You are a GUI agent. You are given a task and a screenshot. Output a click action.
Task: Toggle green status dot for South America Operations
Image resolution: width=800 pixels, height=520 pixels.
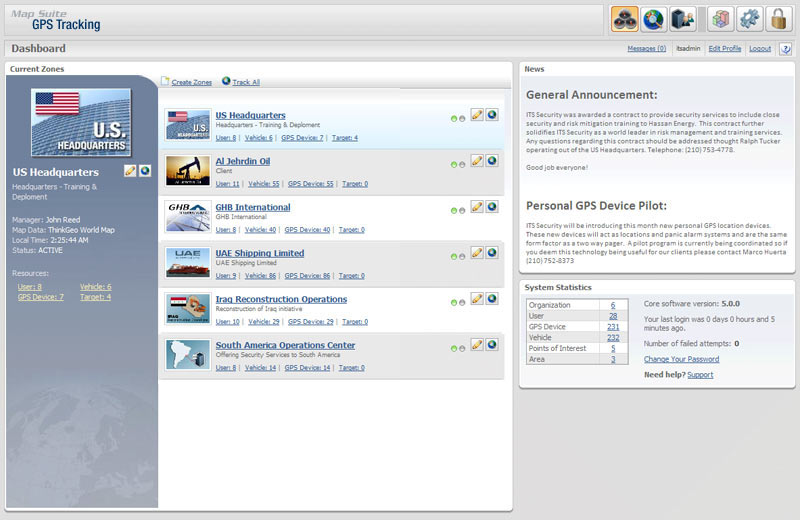[454, 348]
